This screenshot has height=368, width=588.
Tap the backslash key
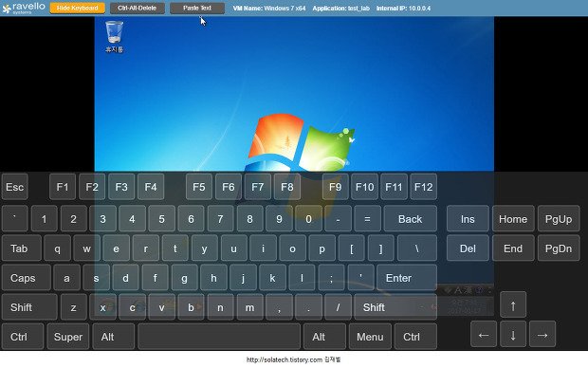point(417,248)
